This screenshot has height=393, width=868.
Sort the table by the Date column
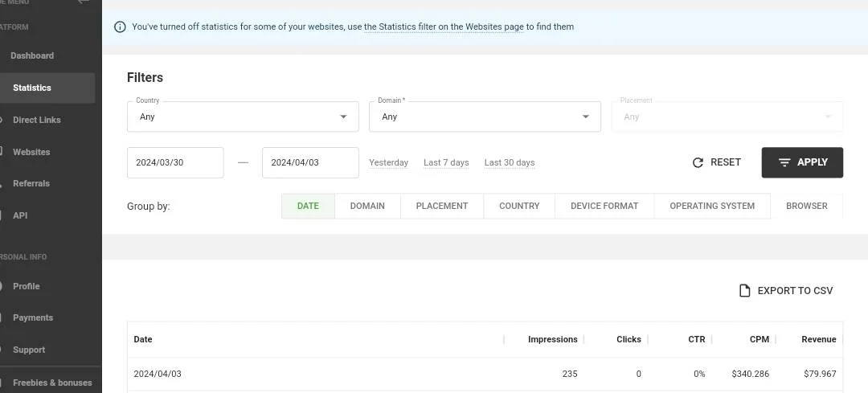143,339
